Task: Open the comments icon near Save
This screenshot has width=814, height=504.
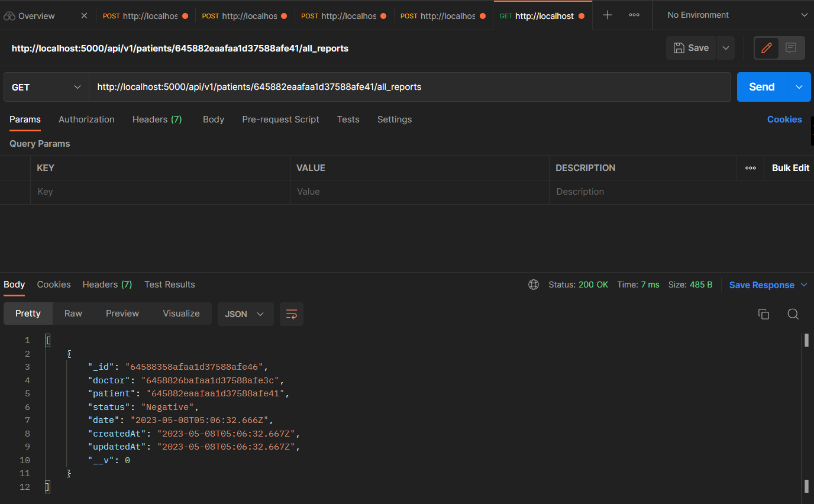Action: 791,48
